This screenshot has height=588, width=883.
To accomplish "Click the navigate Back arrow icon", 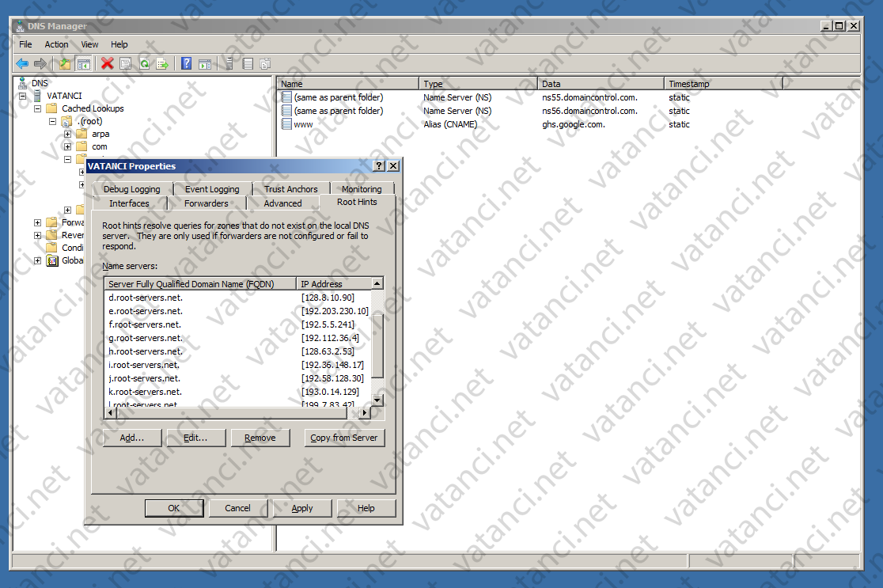I will coord(22,63).
